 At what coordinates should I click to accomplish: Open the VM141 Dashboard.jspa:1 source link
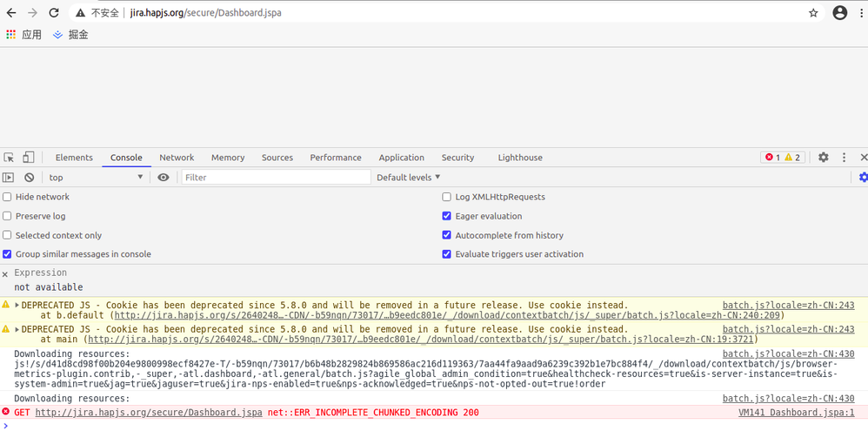point(797,412)
